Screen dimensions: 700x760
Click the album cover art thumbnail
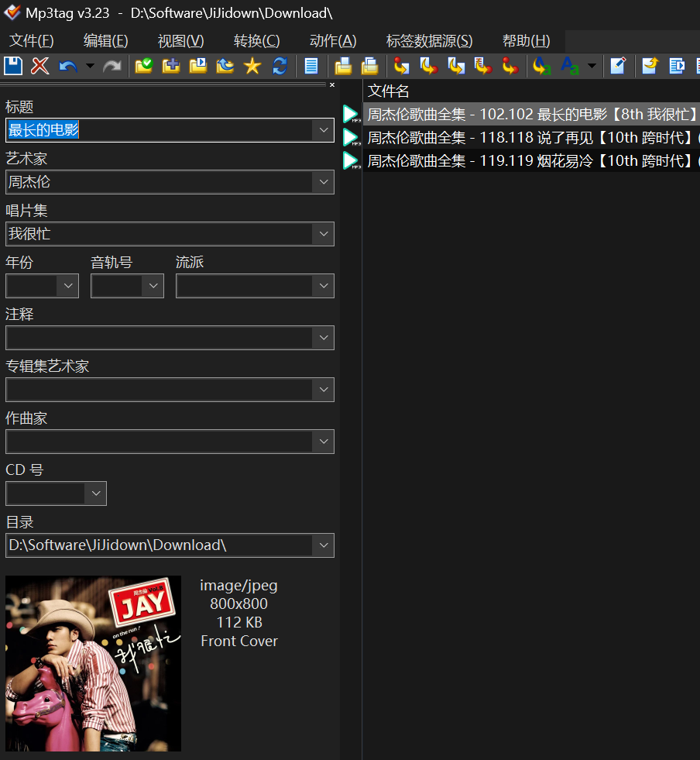pos(93,663)
